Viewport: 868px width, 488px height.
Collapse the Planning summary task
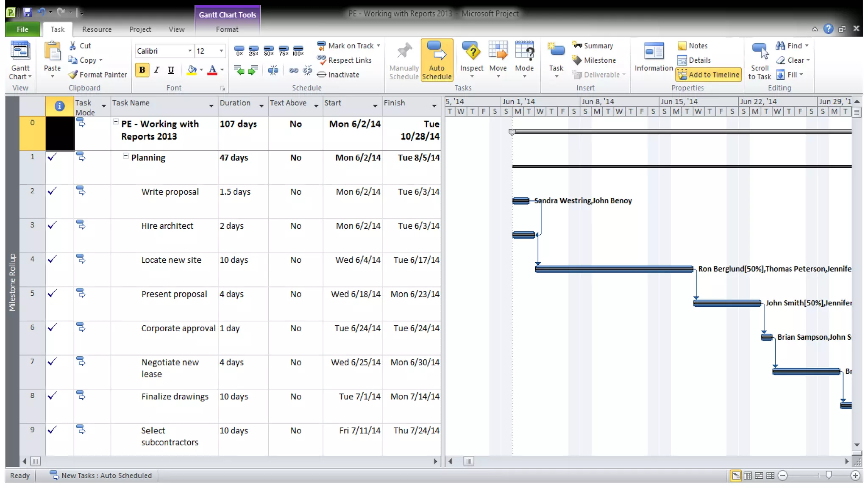pyautogui.click(x=125, y=156)
